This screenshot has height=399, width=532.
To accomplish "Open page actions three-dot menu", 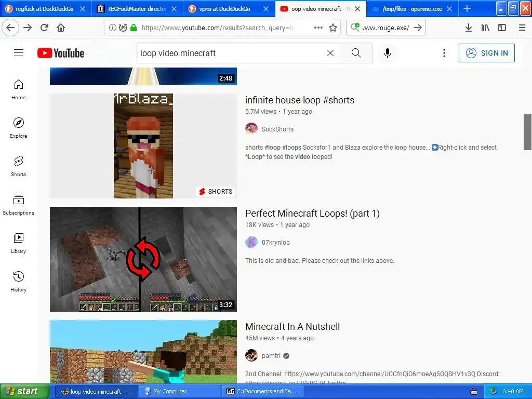I will pyautogui.click(x=318, y=28).
